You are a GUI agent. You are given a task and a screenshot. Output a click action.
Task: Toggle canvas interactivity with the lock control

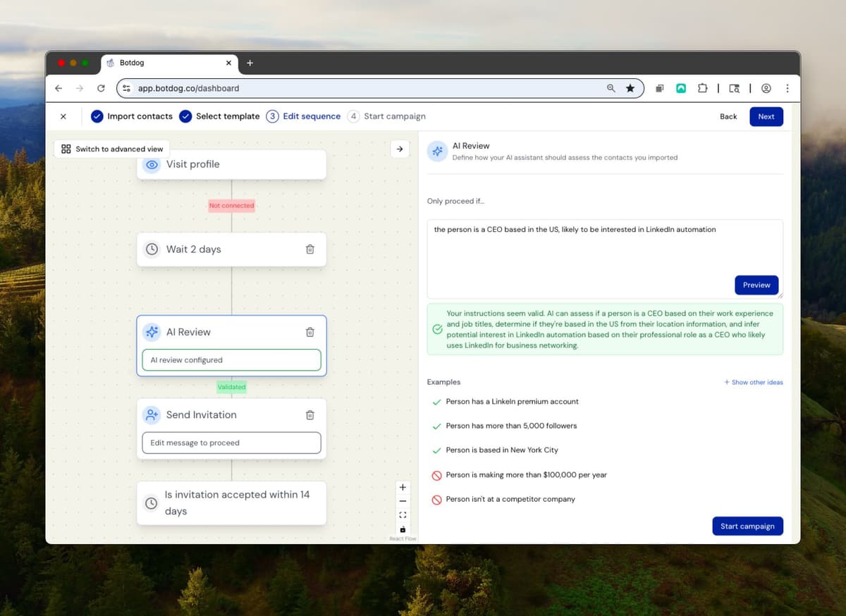[403, 527]
